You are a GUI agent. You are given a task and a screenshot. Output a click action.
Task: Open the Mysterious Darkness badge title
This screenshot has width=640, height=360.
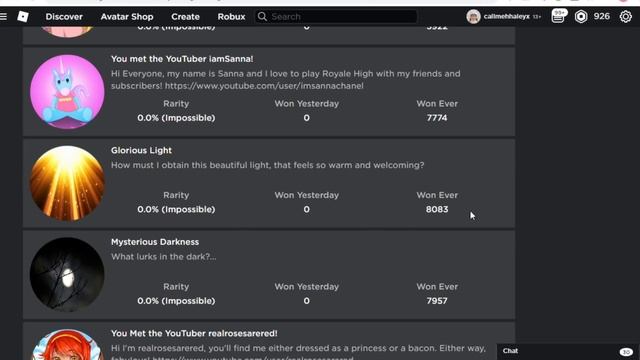(155, 242)
